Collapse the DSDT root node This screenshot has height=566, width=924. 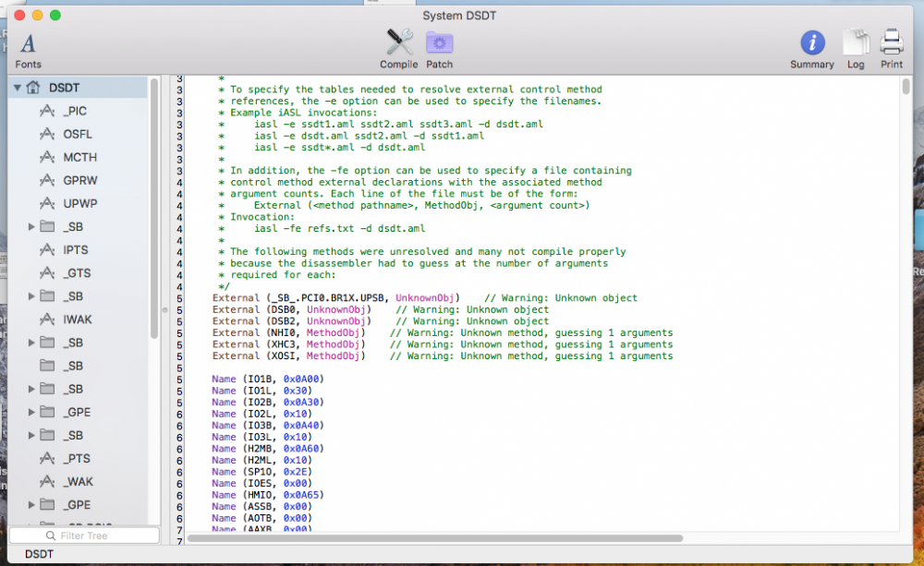tap(18, 88)
